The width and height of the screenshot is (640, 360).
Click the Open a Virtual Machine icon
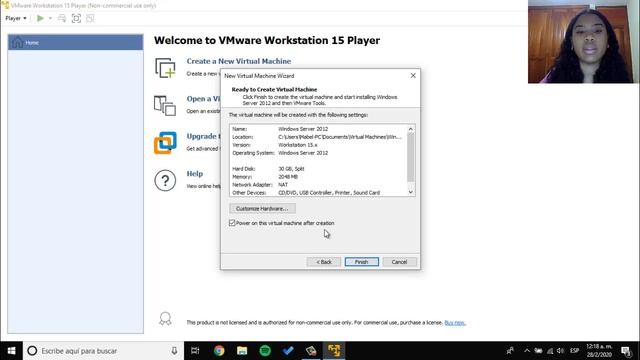[x=165, y=106]
